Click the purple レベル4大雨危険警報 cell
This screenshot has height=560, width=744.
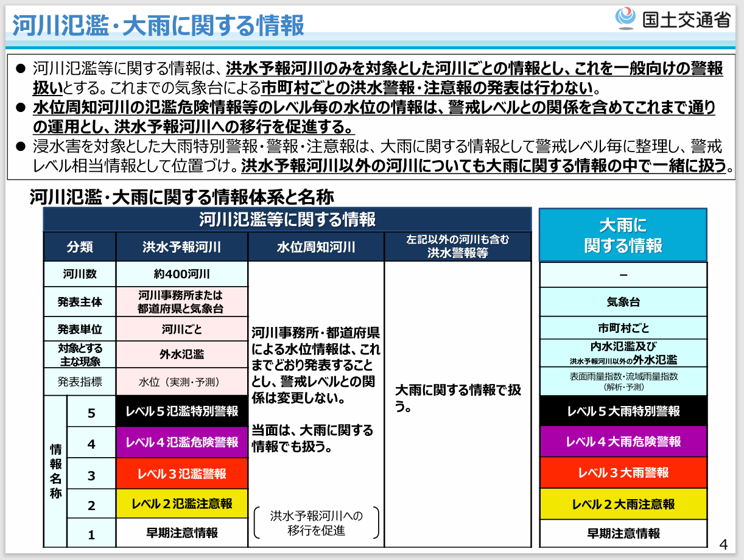(623, 442)
